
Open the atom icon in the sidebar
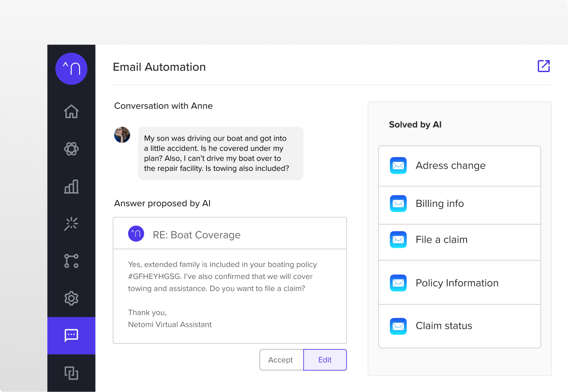[71, 149]
